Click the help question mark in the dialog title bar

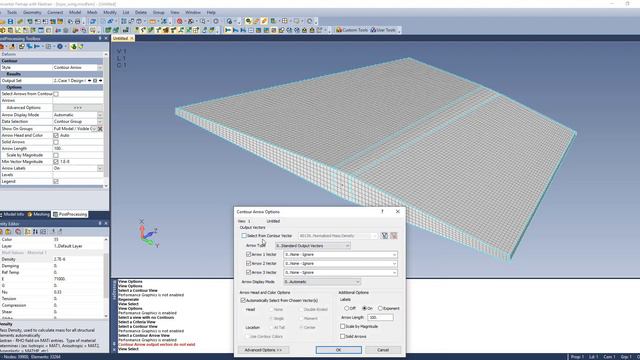coord(382,211)
